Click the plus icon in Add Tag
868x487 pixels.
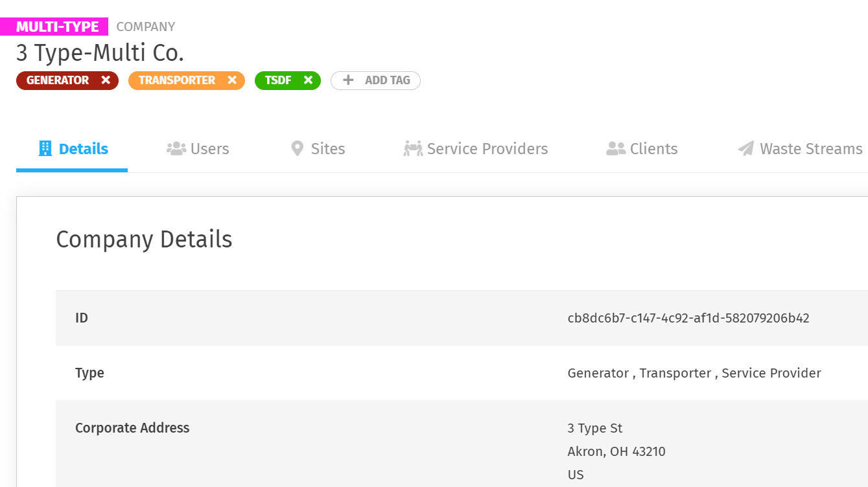(x=348, y=80)
